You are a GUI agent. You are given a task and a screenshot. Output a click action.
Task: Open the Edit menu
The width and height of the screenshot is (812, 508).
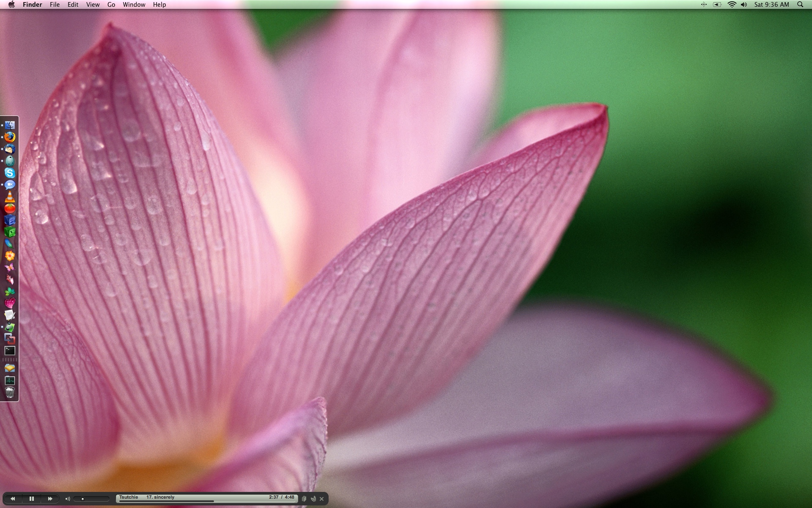pos(73,5)
